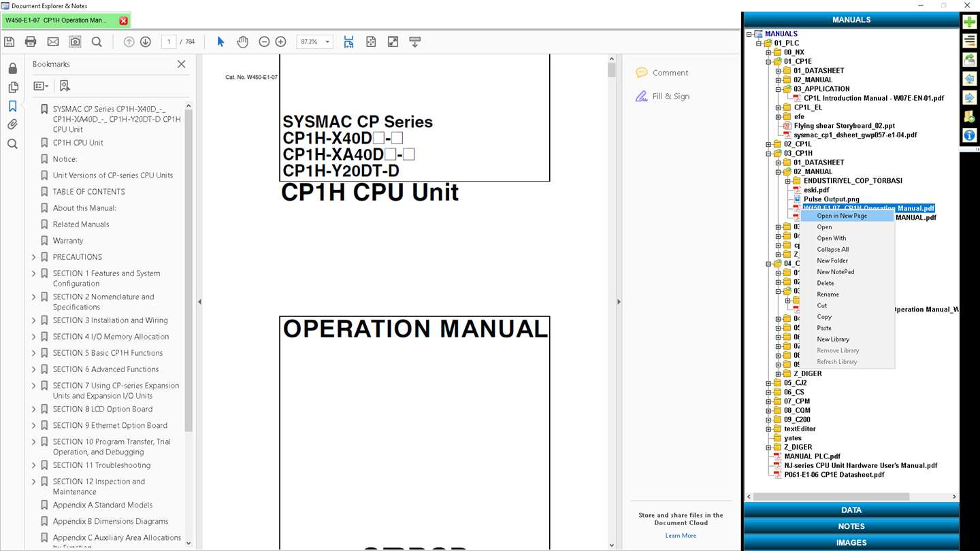Close the Bookmarks panel
The image size is (980, 551).
(181, 64)
